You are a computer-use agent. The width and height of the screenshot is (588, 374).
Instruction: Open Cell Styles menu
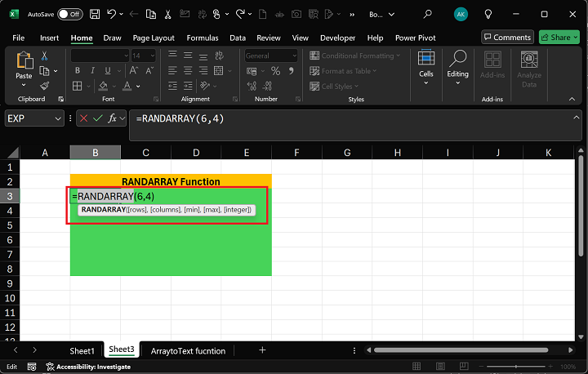[334, 87]
